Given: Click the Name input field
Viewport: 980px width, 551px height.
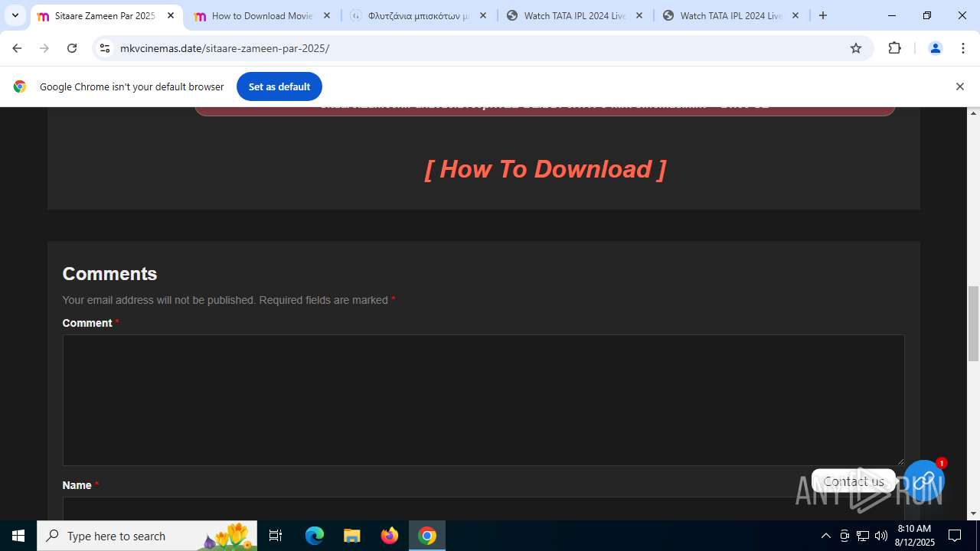Looking at the screenshot, I should (x=483, y=509).
